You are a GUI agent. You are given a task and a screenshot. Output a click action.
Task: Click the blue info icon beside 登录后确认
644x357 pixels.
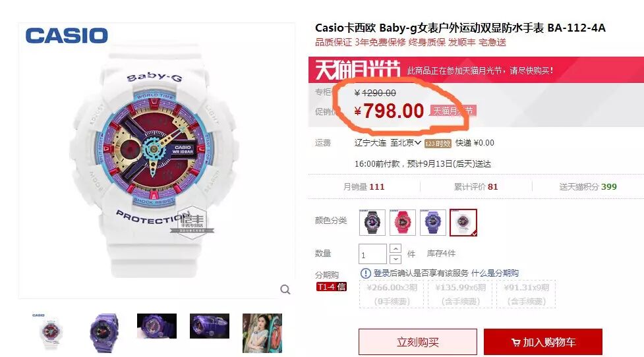click(366, 273)
